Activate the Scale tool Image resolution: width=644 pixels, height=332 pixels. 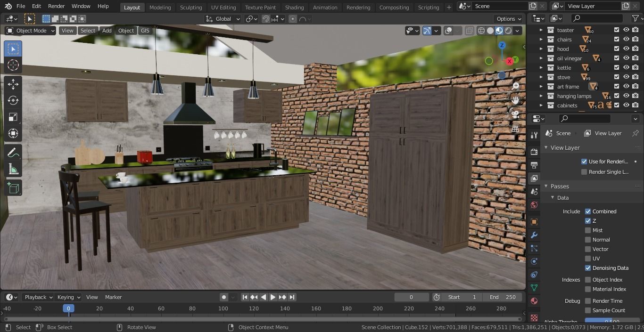click(13, 117)
